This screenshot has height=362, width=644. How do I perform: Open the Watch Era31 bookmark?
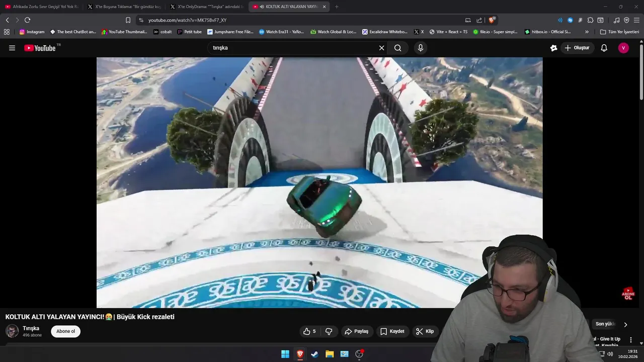(282, 32)
